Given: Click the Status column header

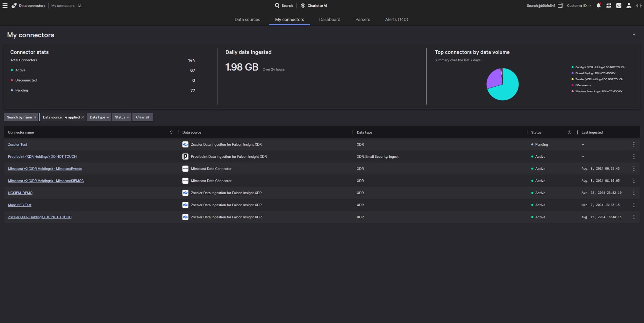Looking at the screenshot, I should (x=536, y=132).
